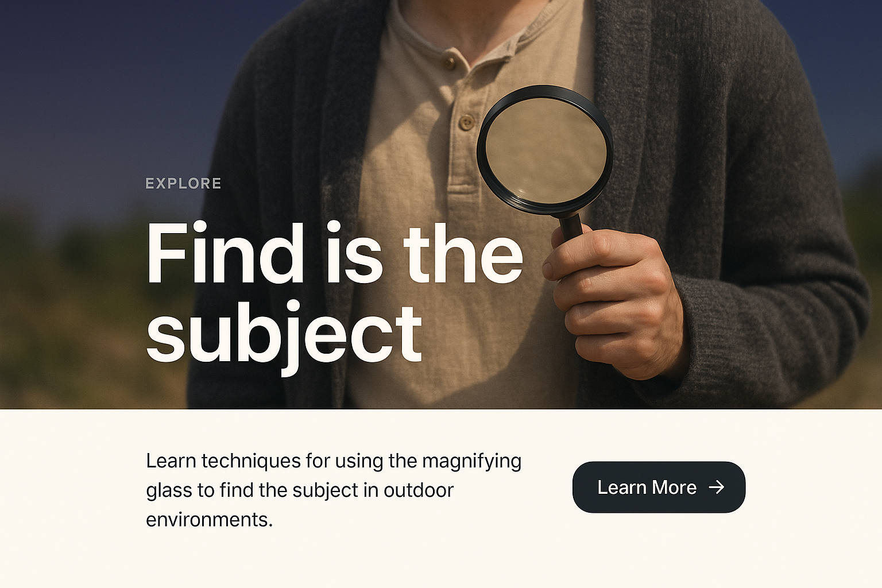The image size is (882, 588).
Task: Click the word "magnifying" in the paragraph
Action: point(471,462)
